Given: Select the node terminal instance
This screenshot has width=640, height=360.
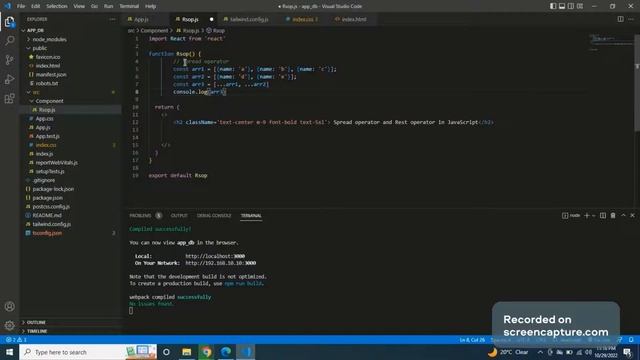Looking at the screenshot, I should click(x=571, y=216).
